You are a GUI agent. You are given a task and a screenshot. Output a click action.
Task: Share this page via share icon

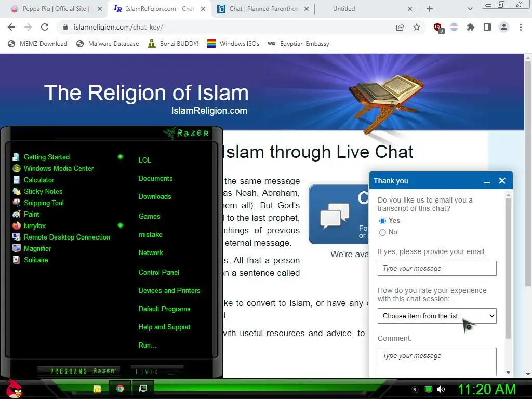(x=400, y=27)
